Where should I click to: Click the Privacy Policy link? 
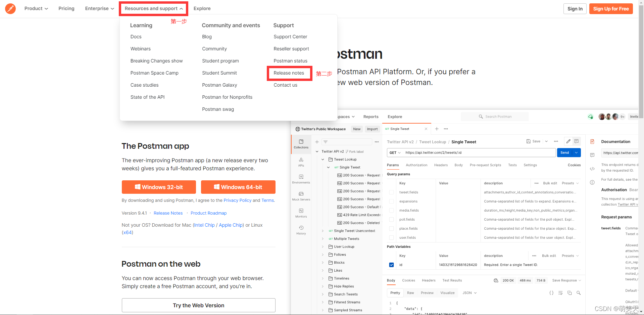point(237,200)
